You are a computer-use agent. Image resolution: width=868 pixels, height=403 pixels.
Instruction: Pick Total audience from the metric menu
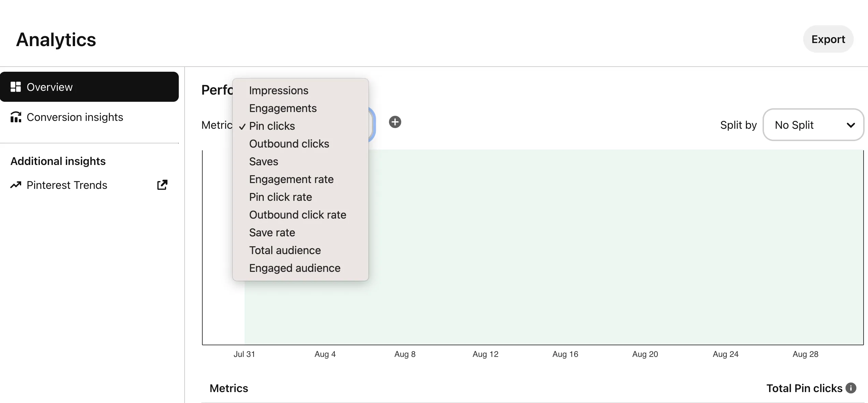pyautogui.click(x=285, y=250)
